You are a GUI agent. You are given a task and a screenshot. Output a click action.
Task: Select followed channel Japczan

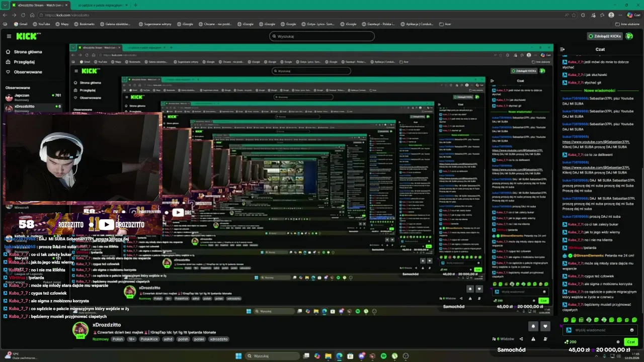pos(33,97)
